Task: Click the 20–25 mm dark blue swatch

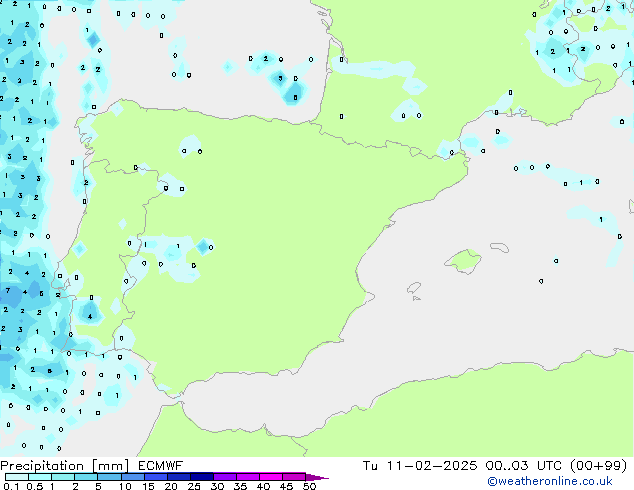Action: click(x=178, y=477)
